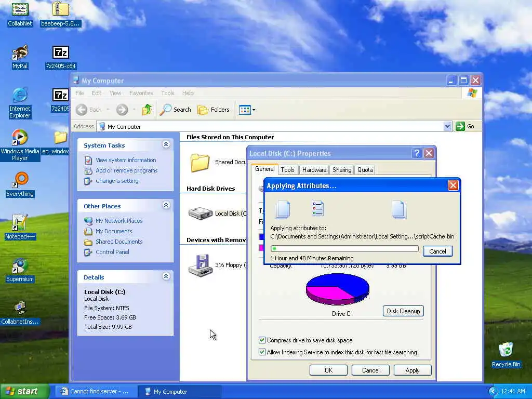The width and height of the screenshot is (532, 399).
Task: Click Cancel in Local Disk Properties
Action: click(x=370, y=370)
